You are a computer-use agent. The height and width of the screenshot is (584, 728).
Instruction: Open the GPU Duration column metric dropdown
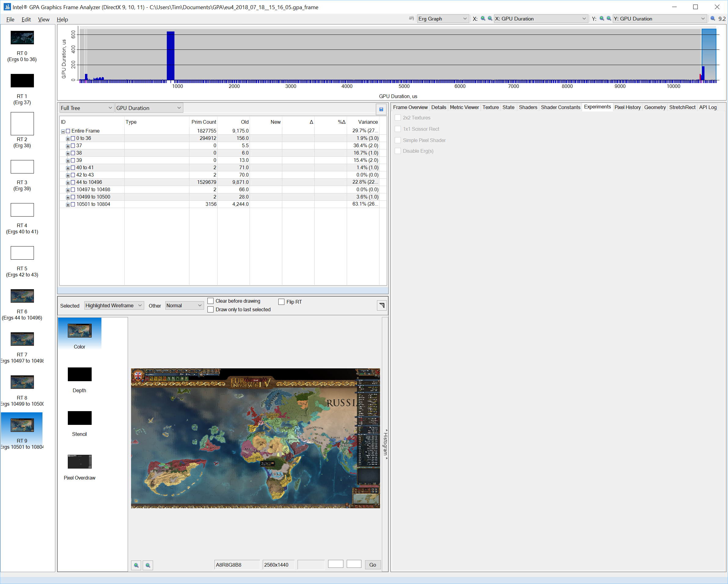tap(149, 108)
